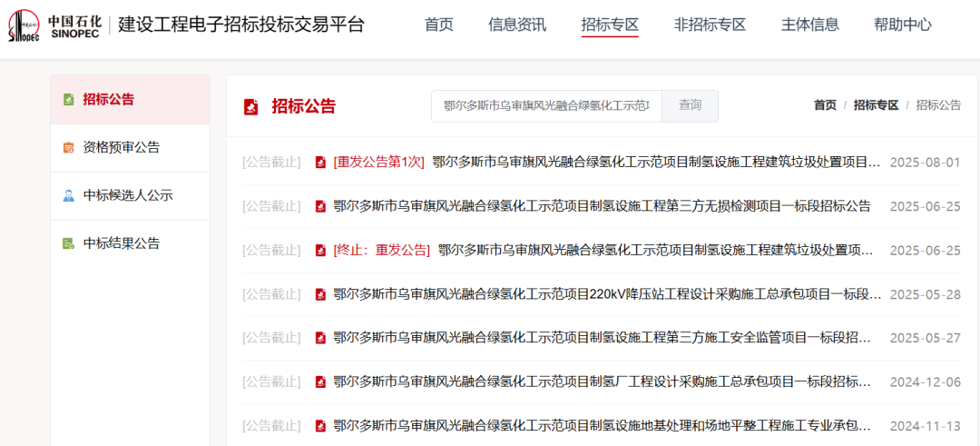Open the 220kV降压站工程设计采购施工总承包 announcement

[607, 294]
